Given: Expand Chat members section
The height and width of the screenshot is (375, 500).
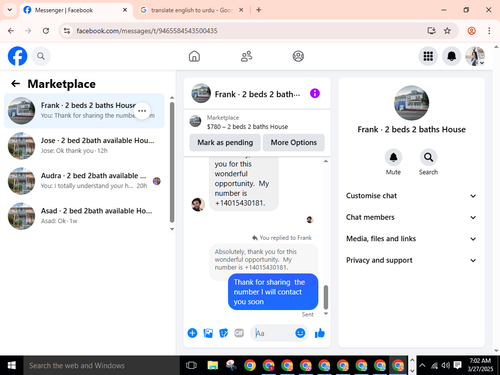Looking at the screenshot, I should (x=411, y=217).
